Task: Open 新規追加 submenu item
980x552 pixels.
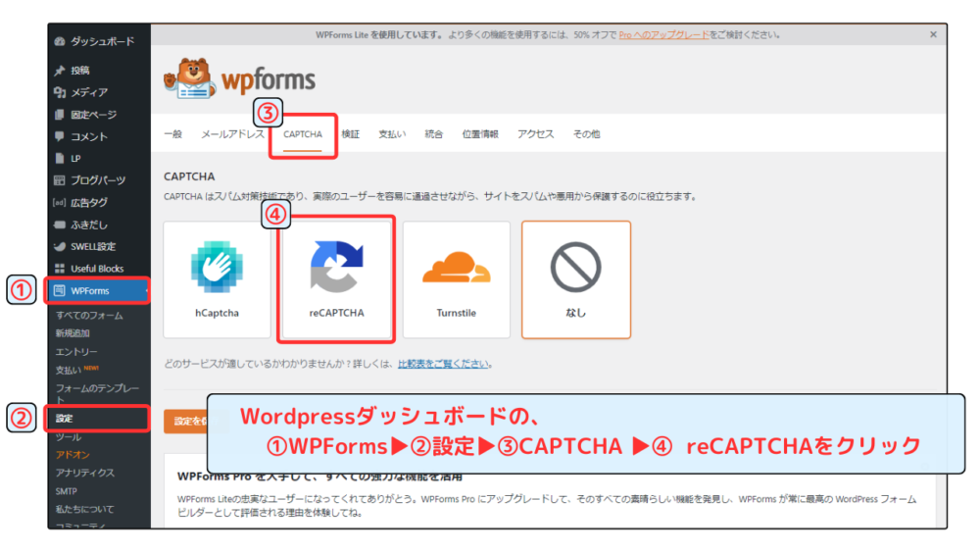Action: [x=73, y=333]
